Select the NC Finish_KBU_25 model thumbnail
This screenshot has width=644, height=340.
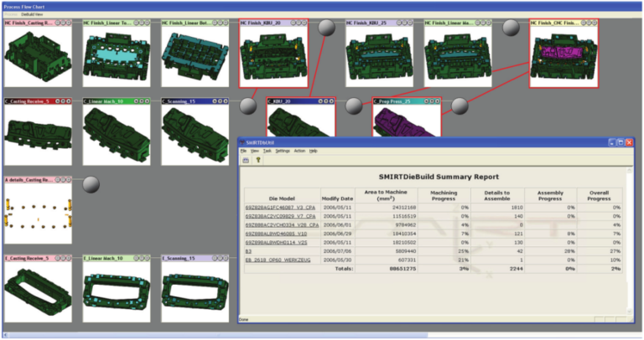click(380, 57)
